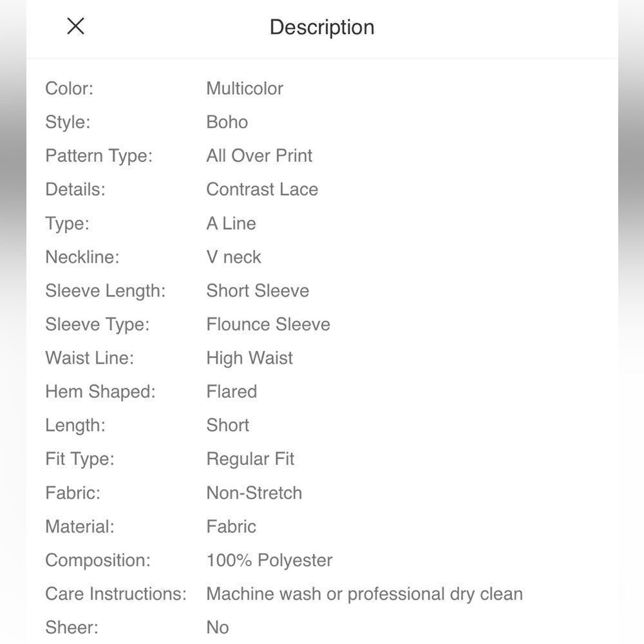This screenshot has width=644, height=644.
Task: Close the Description panel with the X
Action: tap(76, 26)
